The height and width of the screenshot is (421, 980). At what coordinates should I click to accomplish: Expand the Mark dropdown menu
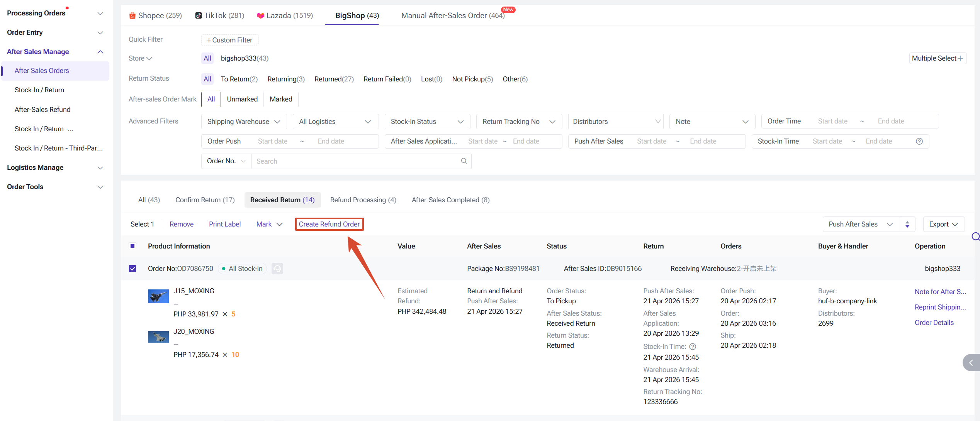pyautogui.click(x=269, y=224)
